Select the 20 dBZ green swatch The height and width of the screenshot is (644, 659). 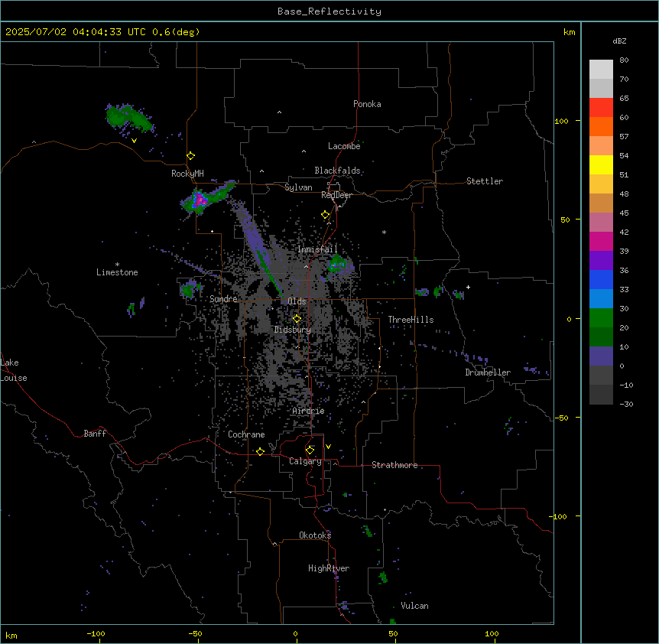(x=601, y=337)
